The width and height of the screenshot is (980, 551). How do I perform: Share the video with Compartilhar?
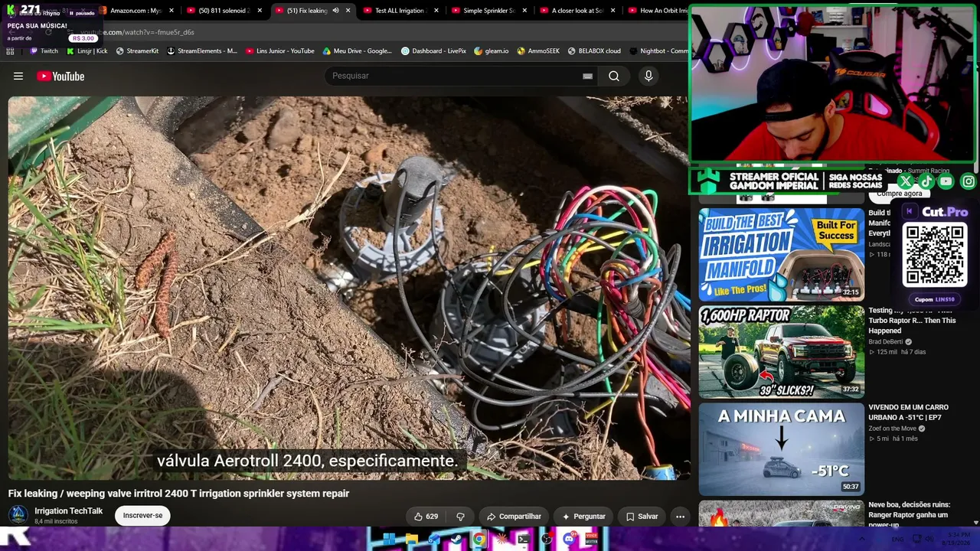(514, 517)
